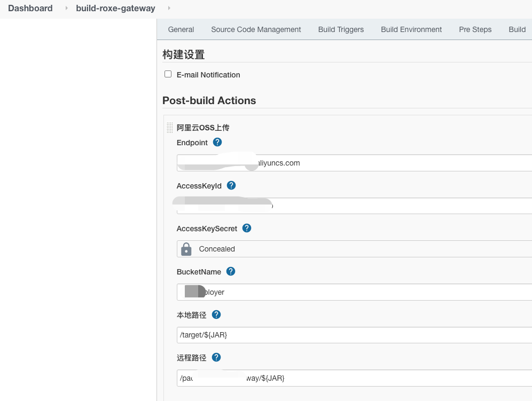
Task: Jump to the Pre Steps tab
Action: [475, 29]
